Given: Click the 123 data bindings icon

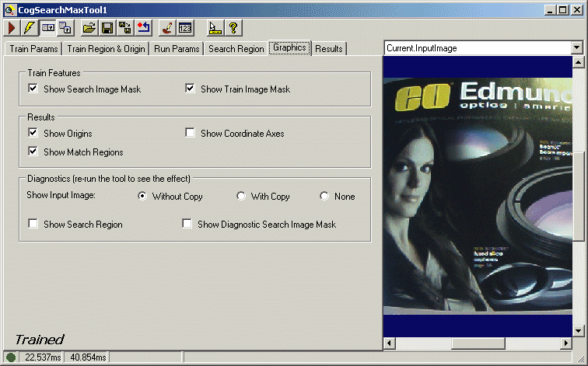Looking at the screenshot, I should (x=185, y=28).
